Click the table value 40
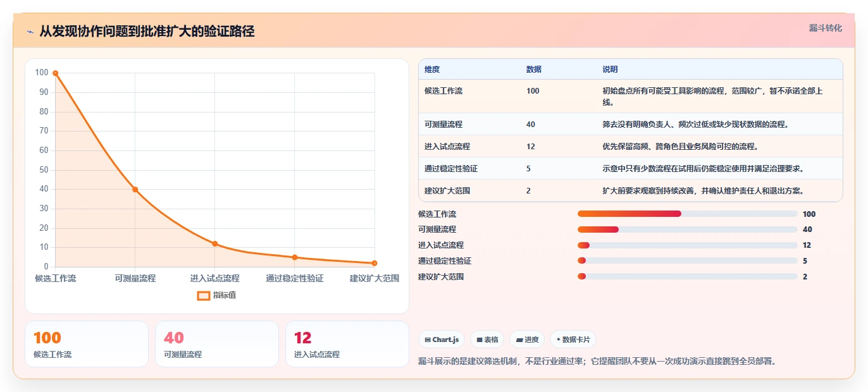 [x=531, y=125]
